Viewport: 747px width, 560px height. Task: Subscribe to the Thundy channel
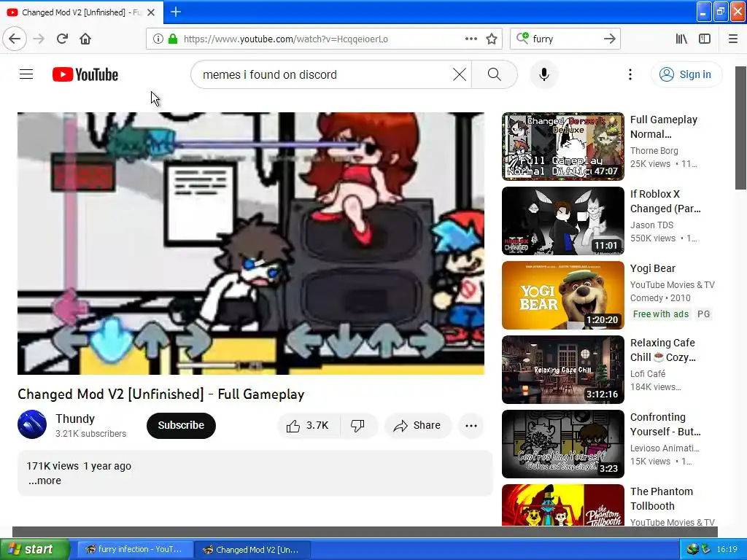[181, 425]
